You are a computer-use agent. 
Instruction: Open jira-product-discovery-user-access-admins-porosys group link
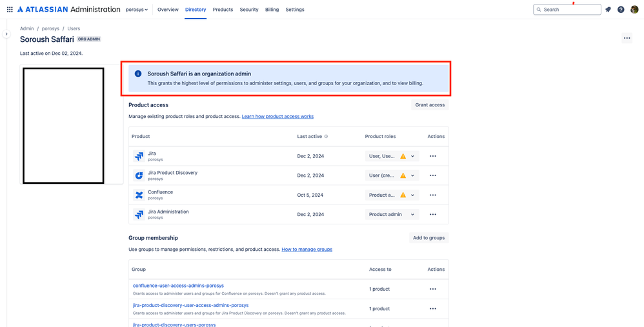[190, 305]
